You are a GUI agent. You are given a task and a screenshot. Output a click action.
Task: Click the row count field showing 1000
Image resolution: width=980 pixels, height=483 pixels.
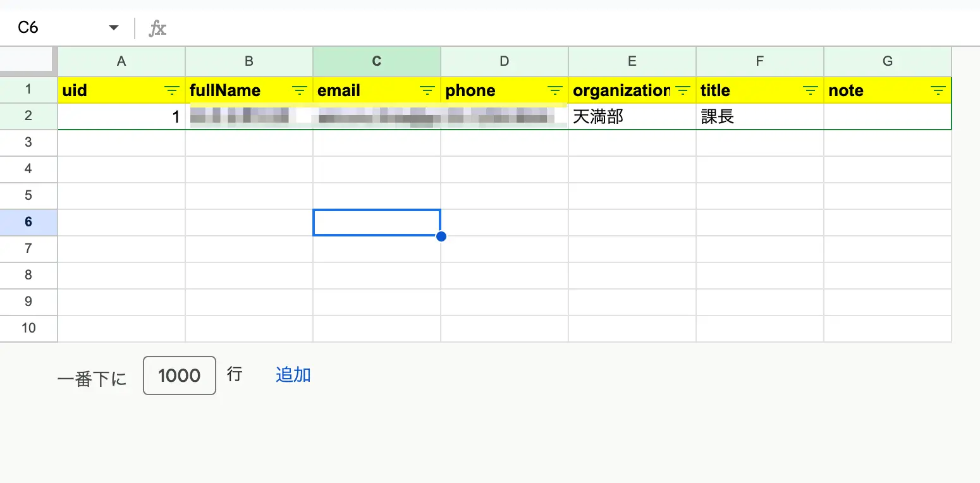180,376
